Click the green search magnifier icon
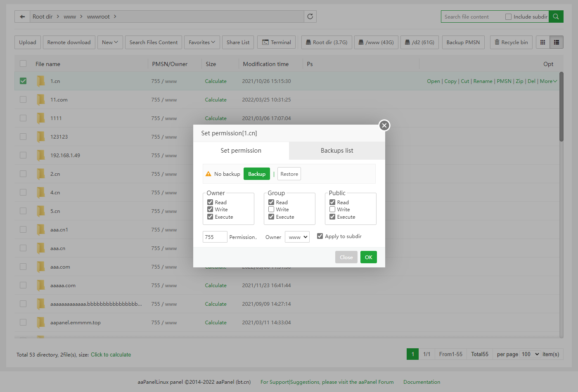578x392 pixels. 556,17
